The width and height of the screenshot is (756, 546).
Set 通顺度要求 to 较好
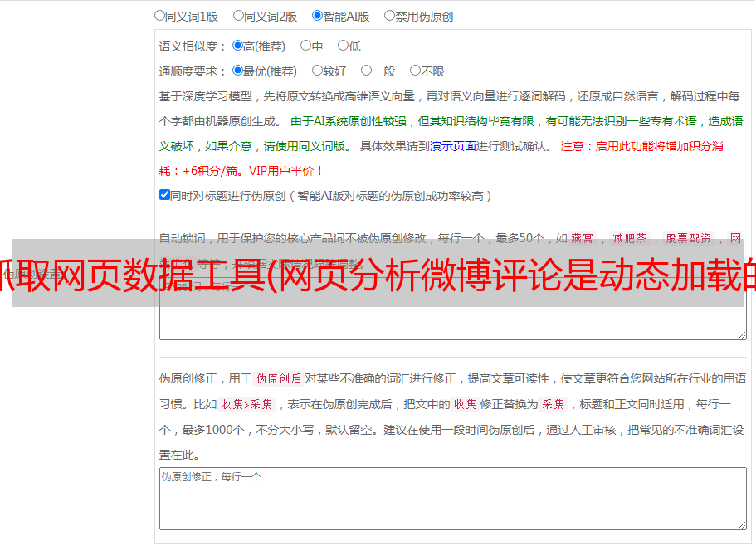coord(317,71)
